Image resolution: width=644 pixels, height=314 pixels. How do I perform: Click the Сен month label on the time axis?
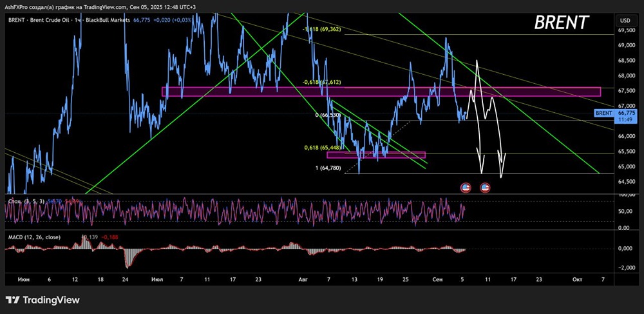click(437, 279)
